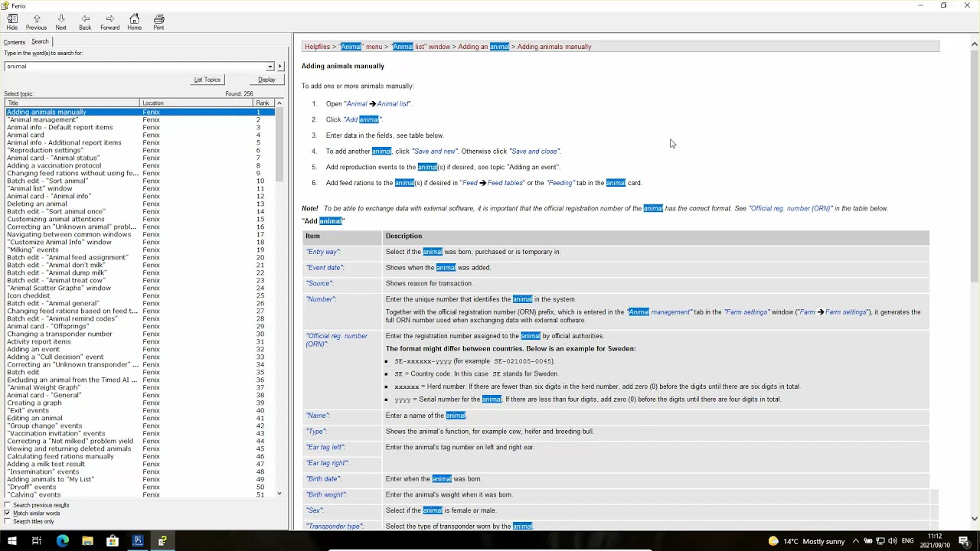Open File Explorer from the taskbar
Image resolution: width=980 pixels, height=551 pixels.
87,541
